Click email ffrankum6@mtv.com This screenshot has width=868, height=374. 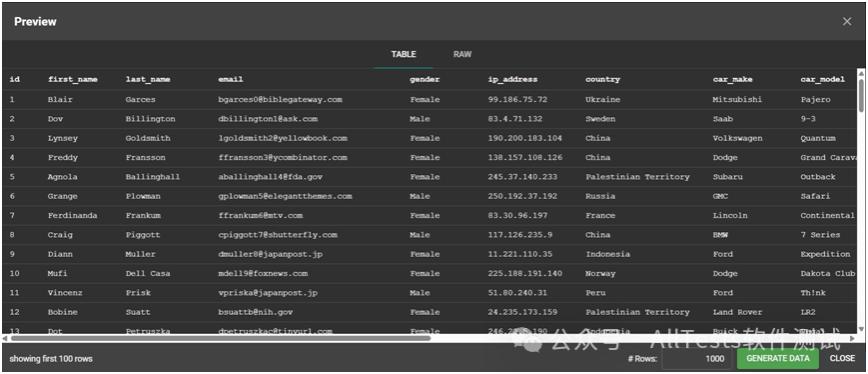260,216
